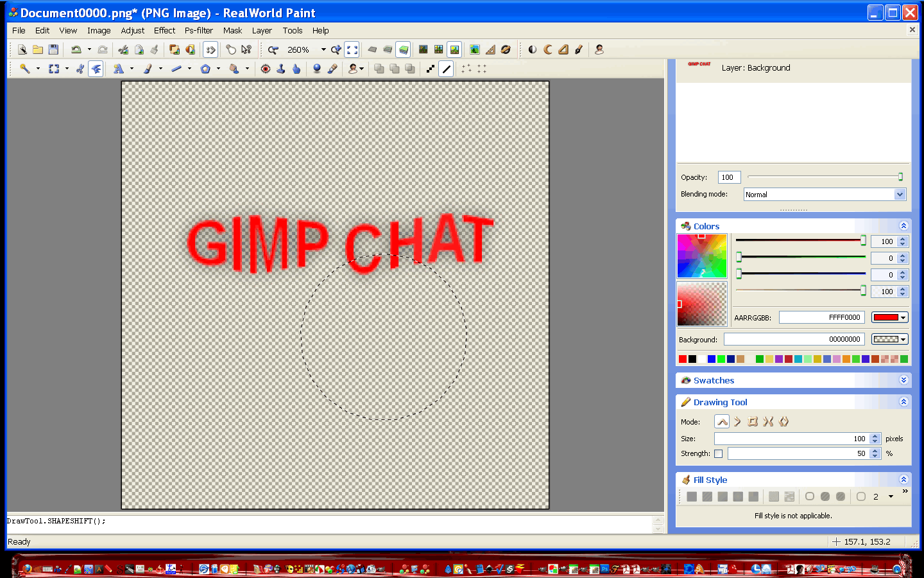Undo the last edit
The height and width of the screenshot is (578, 924).
pos(76,49)
